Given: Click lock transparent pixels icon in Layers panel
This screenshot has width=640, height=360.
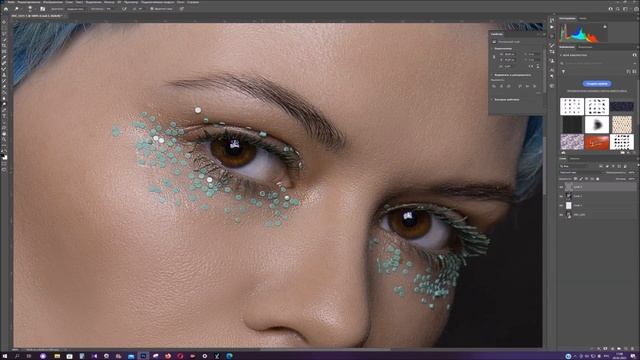Looking at the screenshot, I should 576,179.
